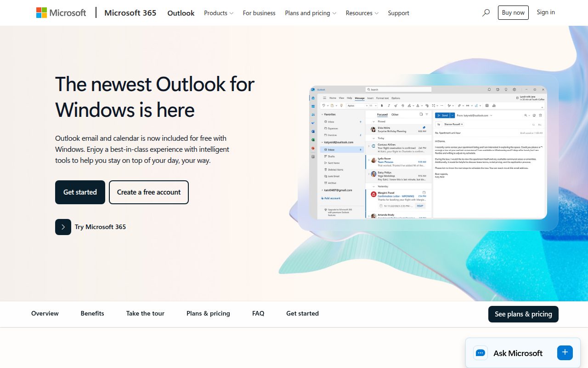Click the Buy now button
This screenshot has width=588, height=368.
(513, 12)
